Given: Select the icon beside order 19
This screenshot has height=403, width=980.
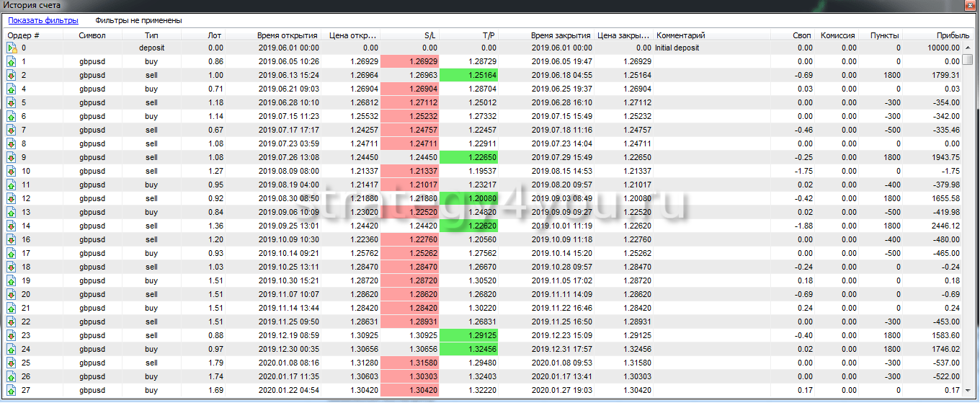Looking at the screenshot, I should coord(12,280).
